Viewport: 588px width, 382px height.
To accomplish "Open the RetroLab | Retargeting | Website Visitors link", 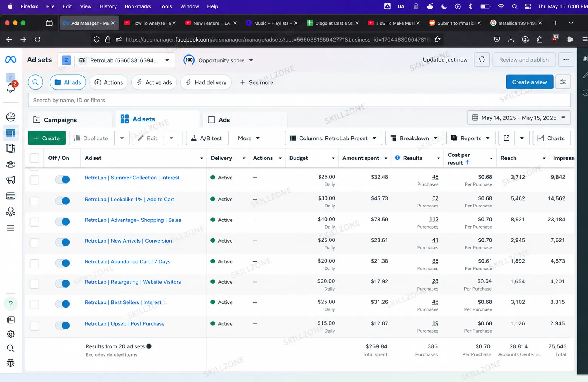I will [133, 282].
